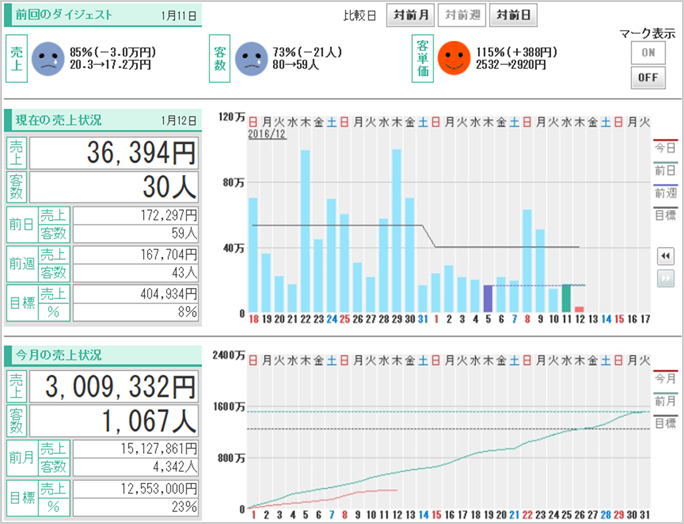The height and width of the screenshot is (524, 684).
Task: Open the 2016/12 link in daily chart
Action: [x=267, y=134]
